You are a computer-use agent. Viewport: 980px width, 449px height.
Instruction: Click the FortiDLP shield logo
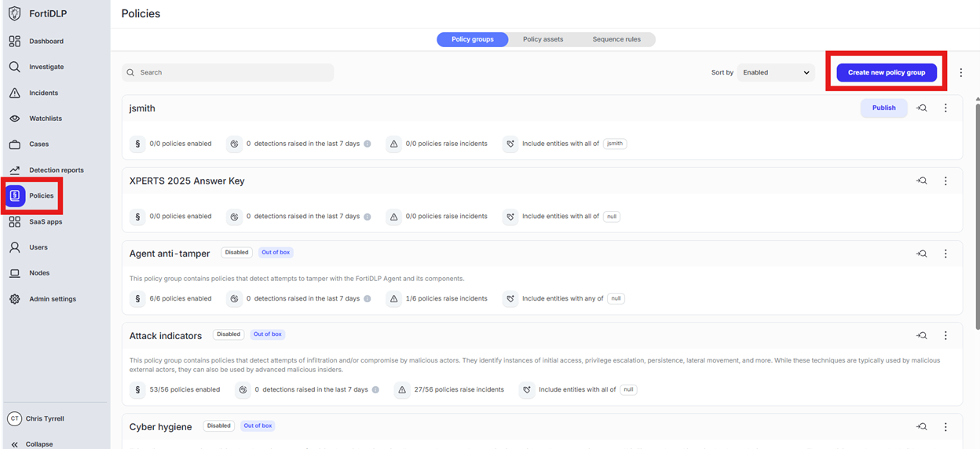14,13
